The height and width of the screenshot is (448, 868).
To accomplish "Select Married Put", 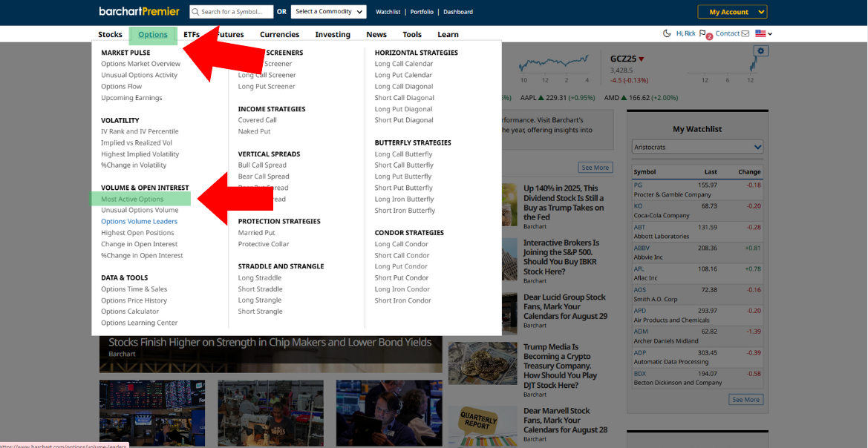I will coord(256,233).
